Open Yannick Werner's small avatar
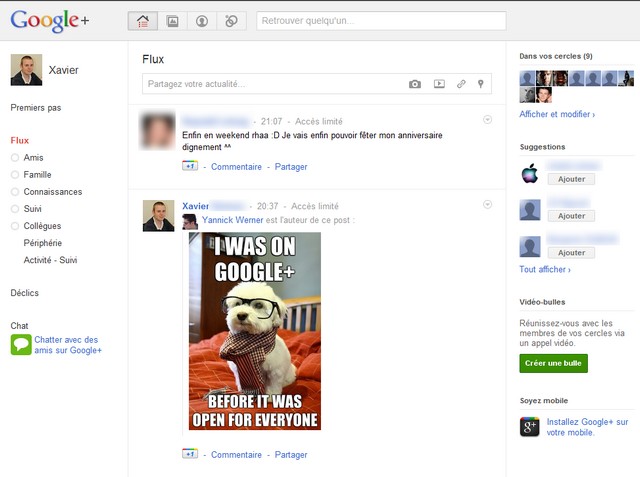This screenshot has height=477, width=640. (x=190, y=222)
